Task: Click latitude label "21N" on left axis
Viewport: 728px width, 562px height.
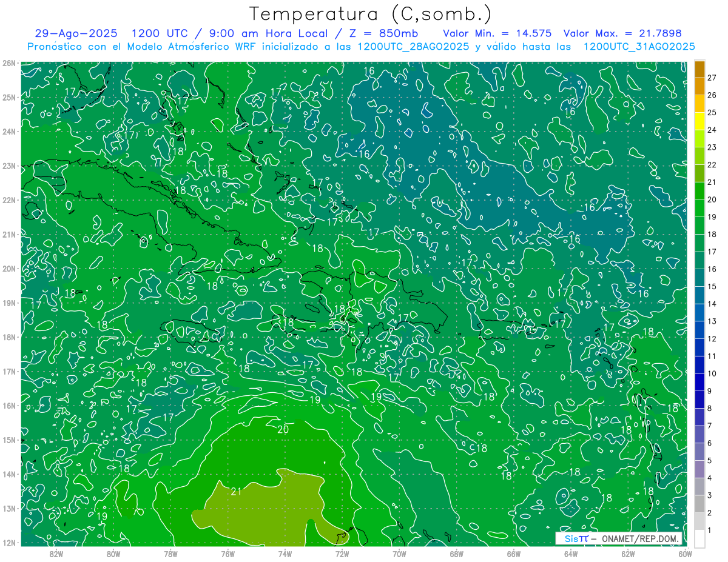Action: (x=9, y=234)
